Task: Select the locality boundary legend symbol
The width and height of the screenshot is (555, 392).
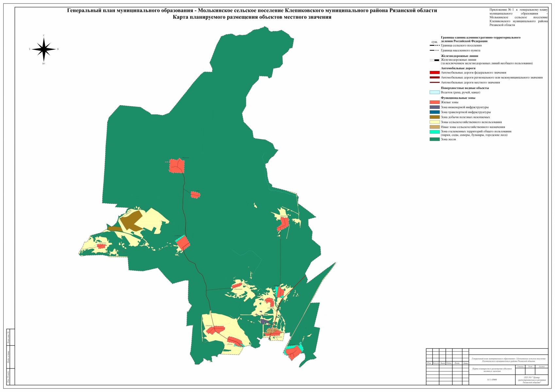Action: pyautogui.click(x=434, y=51)
